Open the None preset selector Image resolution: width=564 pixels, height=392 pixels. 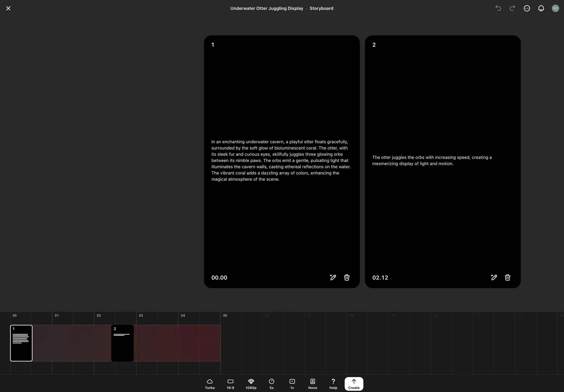(313, 384)
